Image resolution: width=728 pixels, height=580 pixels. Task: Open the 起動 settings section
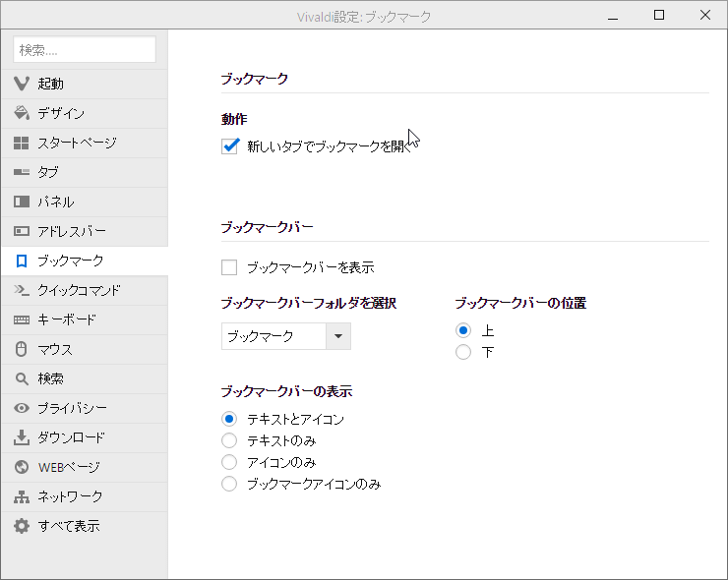(85, 84)
